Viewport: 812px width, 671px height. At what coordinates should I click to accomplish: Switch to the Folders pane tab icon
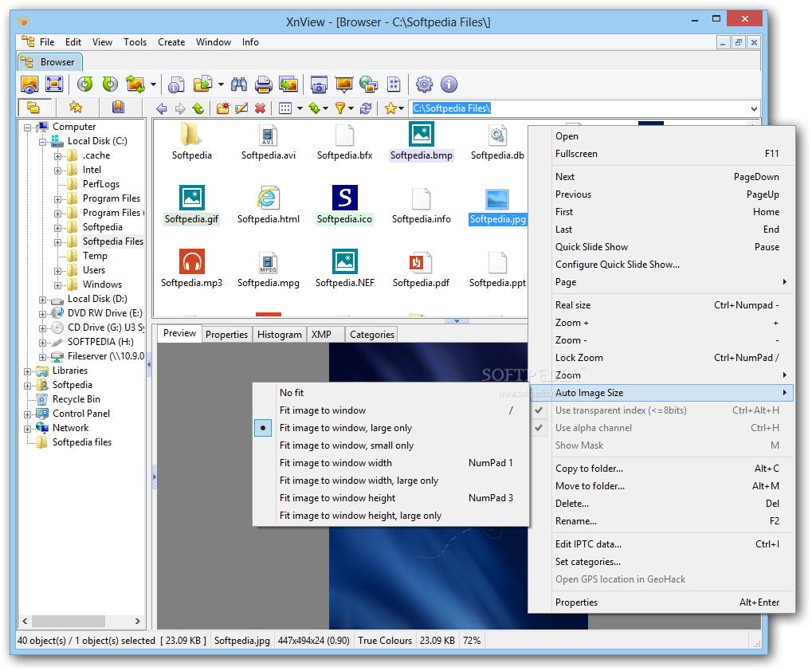(33, 108)
